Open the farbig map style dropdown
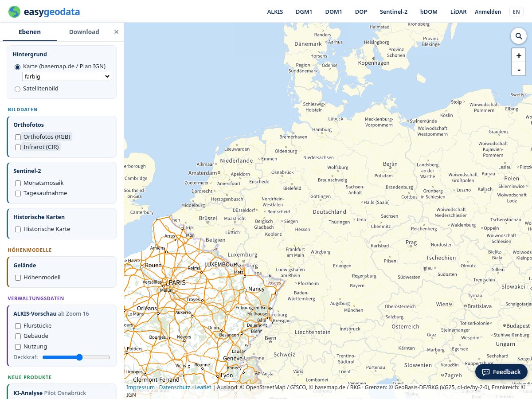Image resolution: width=532 pixels, height=399 pixels. [x=67, y=77]
